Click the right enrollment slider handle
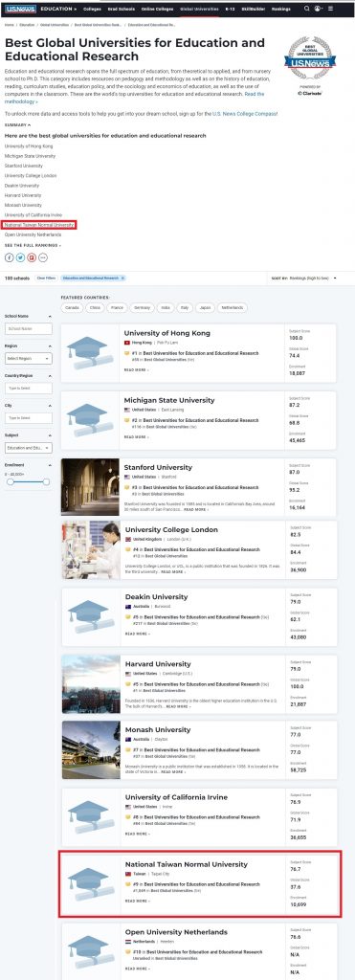Image resolution: width=355 pixels, height=980 pixels. [46, 482]
